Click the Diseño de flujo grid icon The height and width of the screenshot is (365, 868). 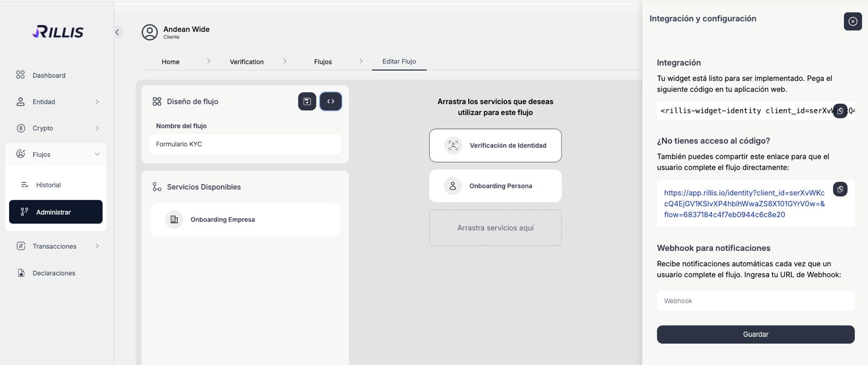[157, 102]
